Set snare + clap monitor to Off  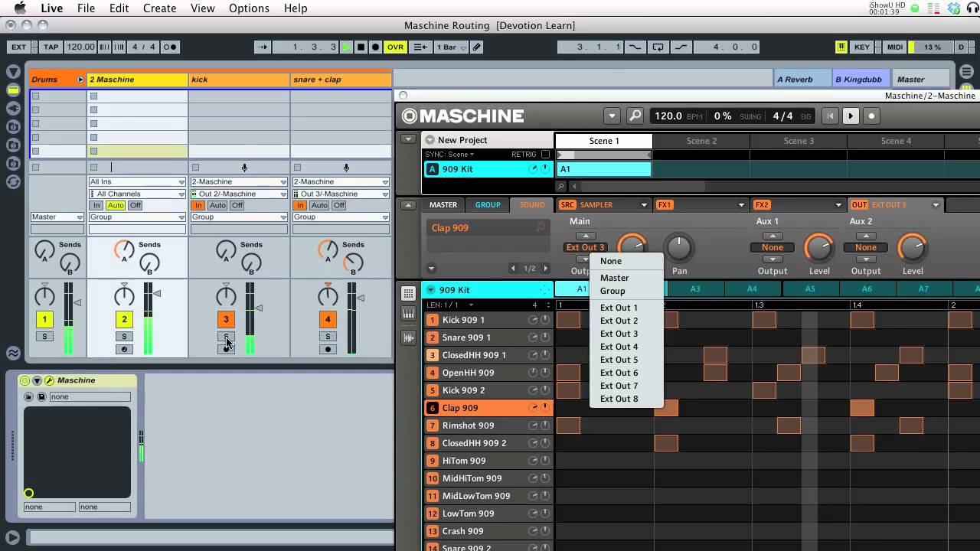[x=338, y=206]
